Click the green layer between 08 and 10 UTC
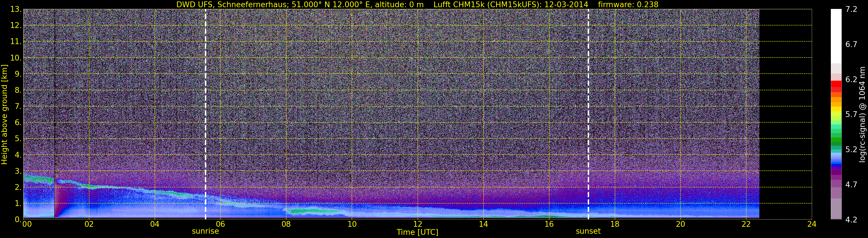868x238 pixels. point(315,211)
